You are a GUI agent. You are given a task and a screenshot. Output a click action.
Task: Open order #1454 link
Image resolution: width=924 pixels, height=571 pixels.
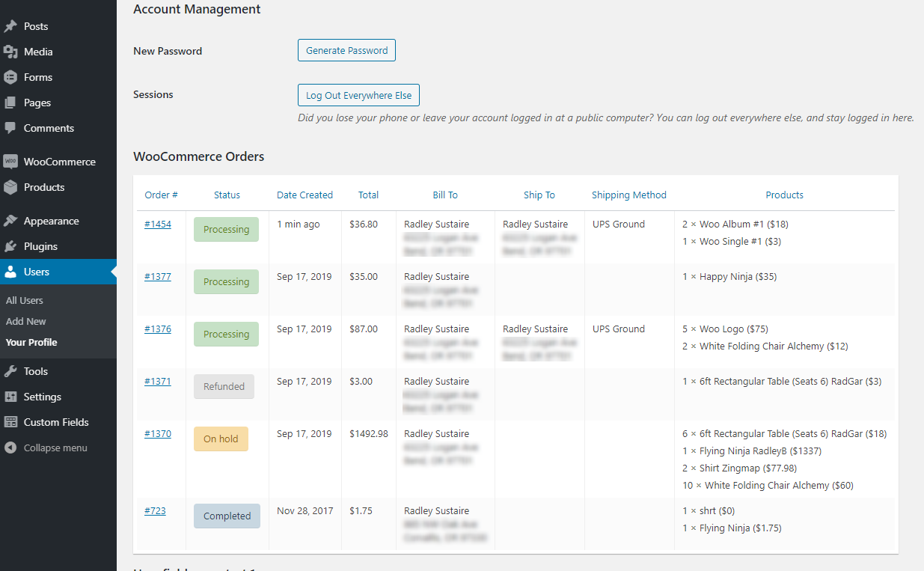point(158,224)
